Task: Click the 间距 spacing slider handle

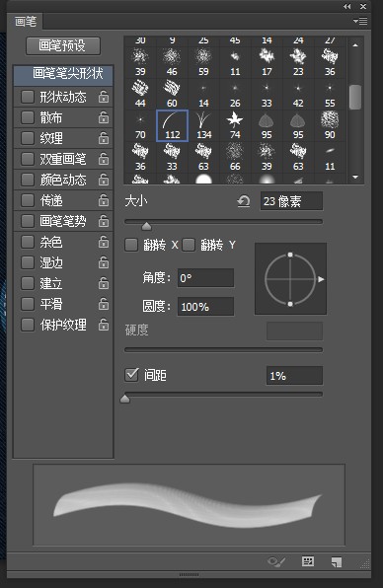Action: pyautogui.click(x=125, y=399)
